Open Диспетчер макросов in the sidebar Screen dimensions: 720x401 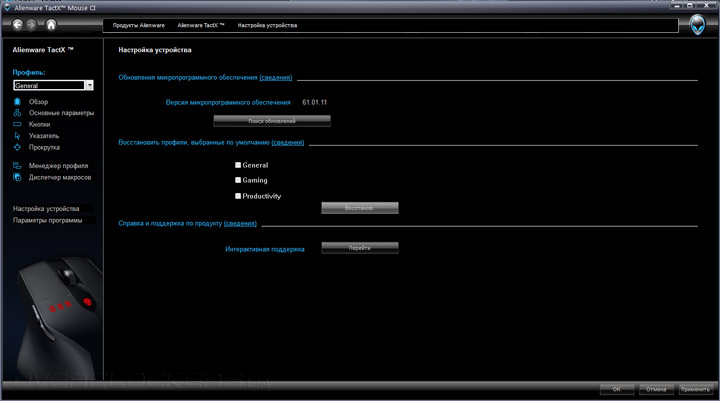(60, 177)
